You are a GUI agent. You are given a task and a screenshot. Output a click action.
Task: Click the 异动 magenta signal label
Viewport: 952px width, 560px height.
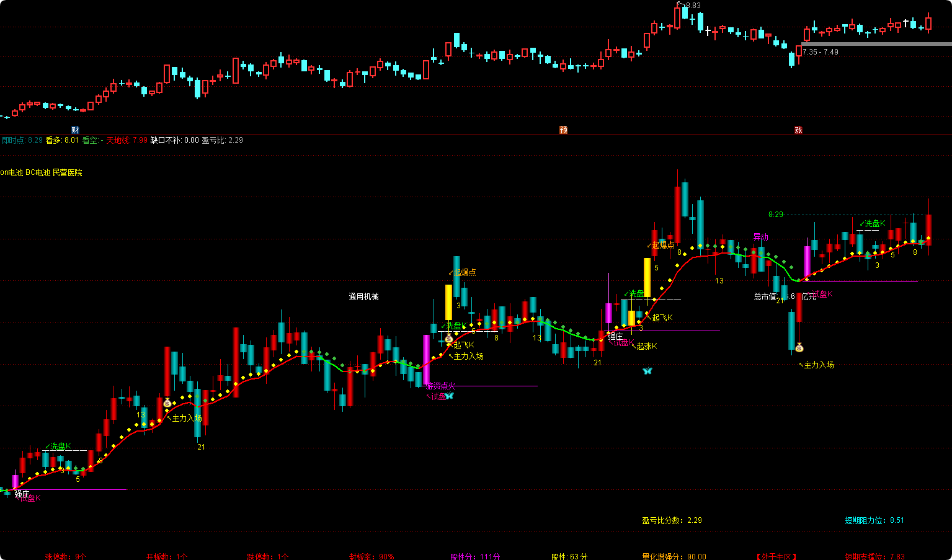[x=760, y=237]
